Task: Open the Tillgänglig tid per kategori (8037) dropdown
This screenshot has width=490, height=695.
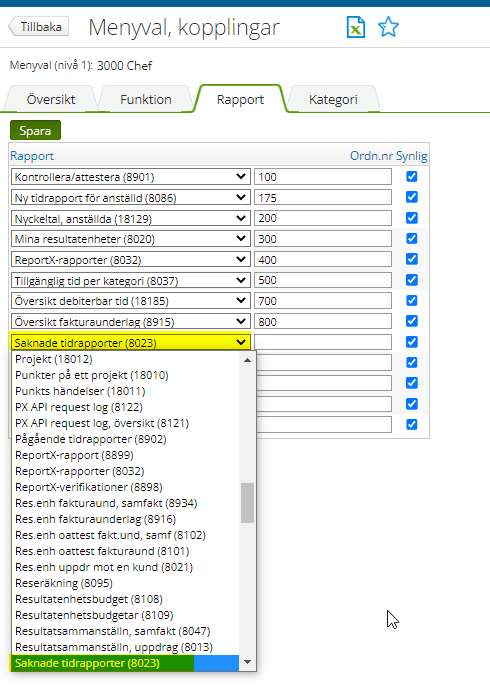Action: [x=131, y=281]
